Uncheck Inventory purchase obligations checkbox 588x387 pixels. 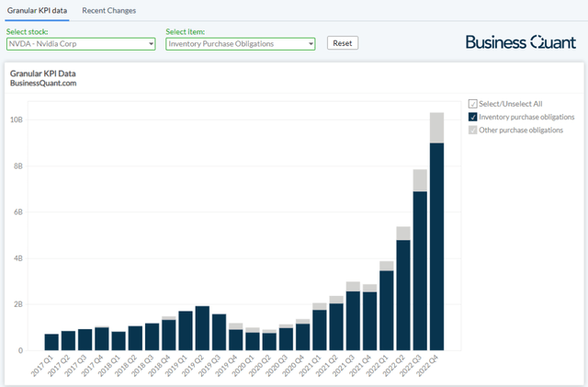tap(473, 117)
